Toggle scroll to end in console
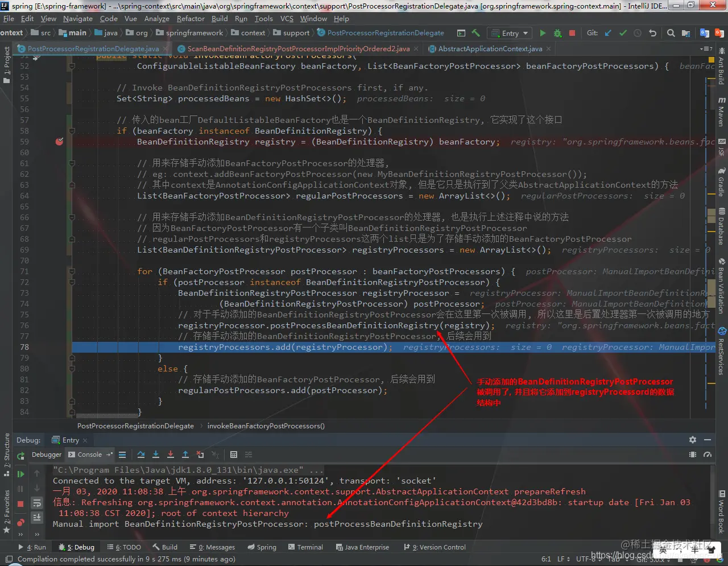The image size is (728, 566). tap(37, 517)
